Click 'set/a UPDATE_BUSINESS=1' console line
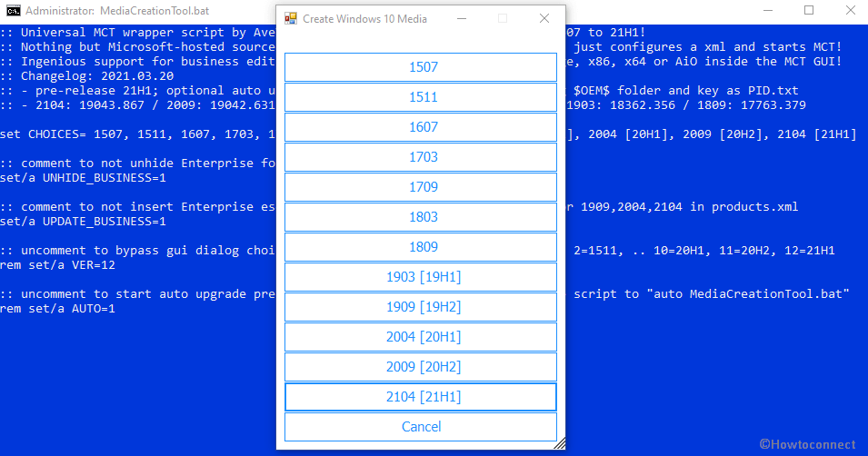The width and height of the screenshot is (868, 456). [83, 222]
